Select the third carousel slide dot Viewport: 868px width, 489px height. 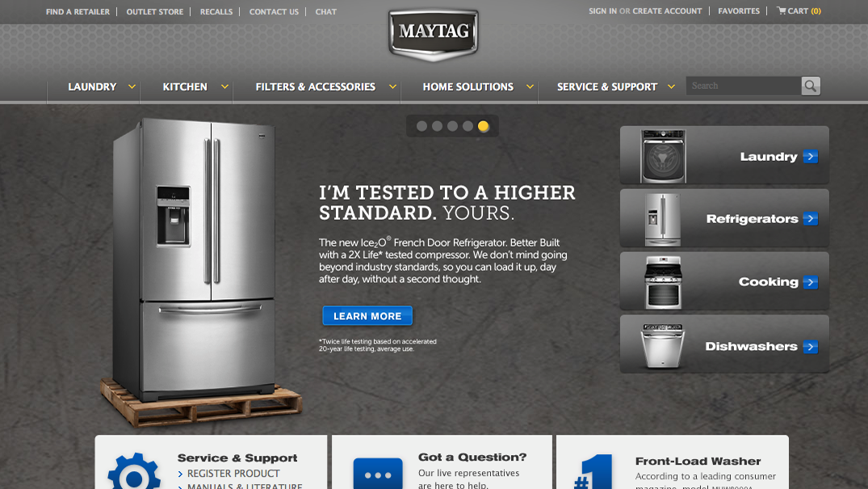click(x=452, y=126)
